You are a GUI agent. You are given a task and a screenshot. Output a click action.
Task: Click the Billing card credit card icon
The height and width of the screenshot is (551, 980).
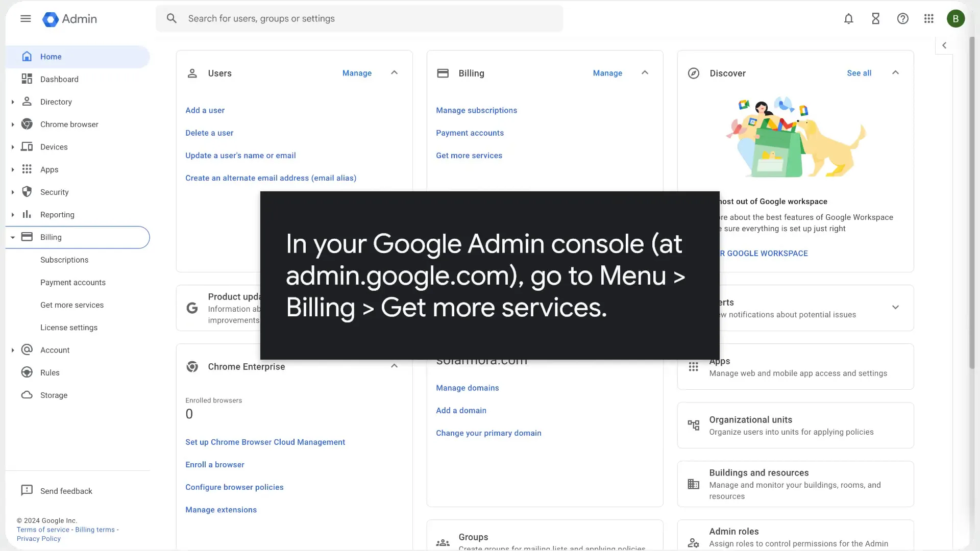pyautogui.click(x=443, y=73)
